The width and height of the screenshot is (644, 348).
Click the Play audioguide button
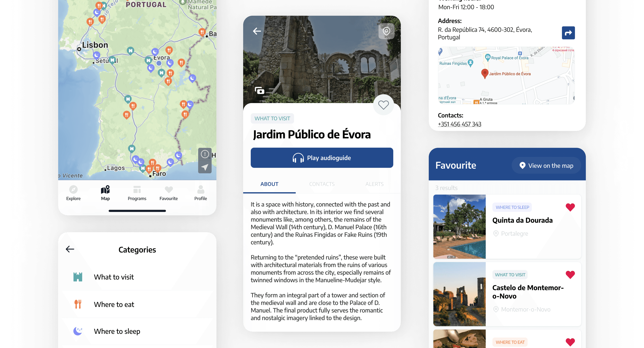322,158
